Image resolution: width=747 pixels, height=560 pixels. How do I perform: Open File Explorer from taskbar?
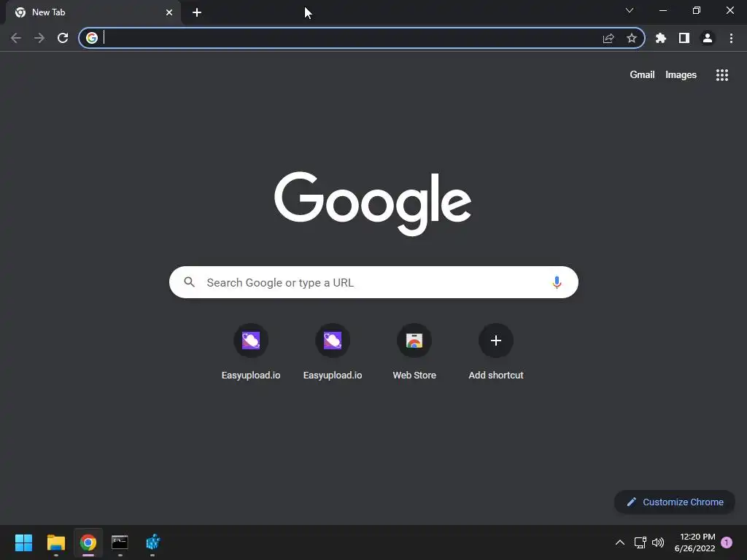(55, 542)
